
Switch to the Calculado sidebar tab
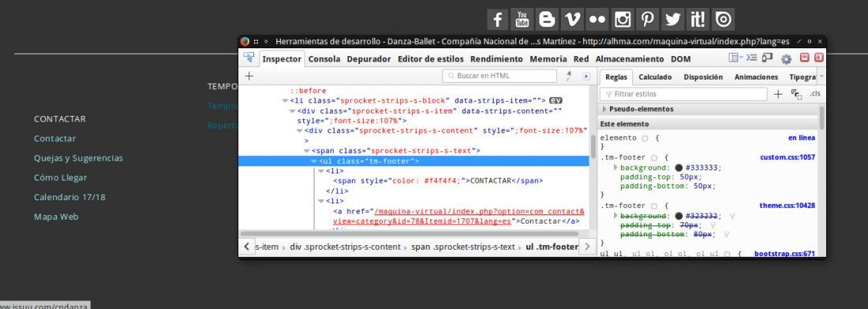655,76
